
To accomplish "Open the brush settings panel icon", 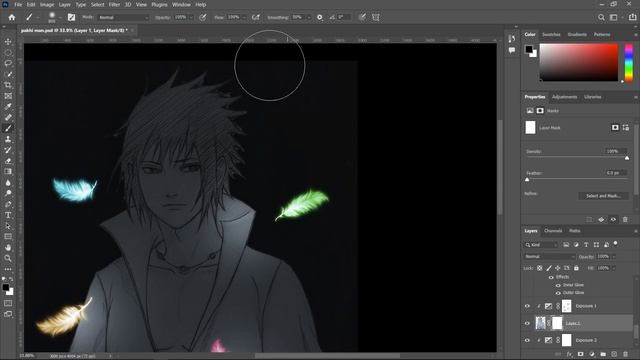I will point(71,17).
